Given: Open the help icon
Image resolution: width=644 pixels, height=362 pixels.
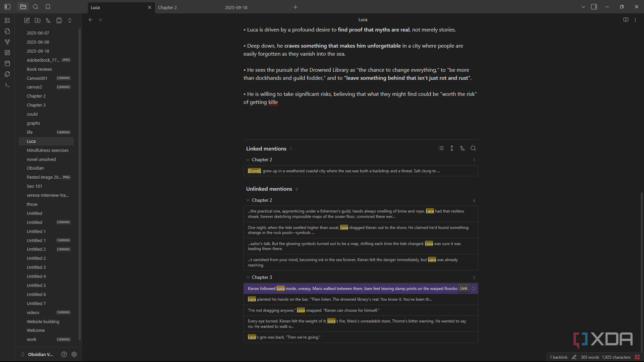Looking at the screenshot, I should pos(64,354).
